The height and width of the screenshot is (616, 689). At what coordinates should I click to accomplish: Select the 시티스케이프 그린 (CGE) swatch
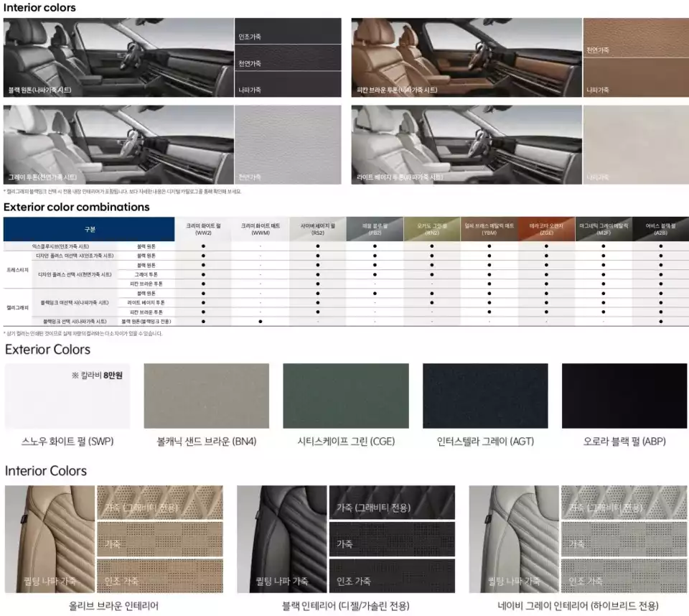coord(346,396)
